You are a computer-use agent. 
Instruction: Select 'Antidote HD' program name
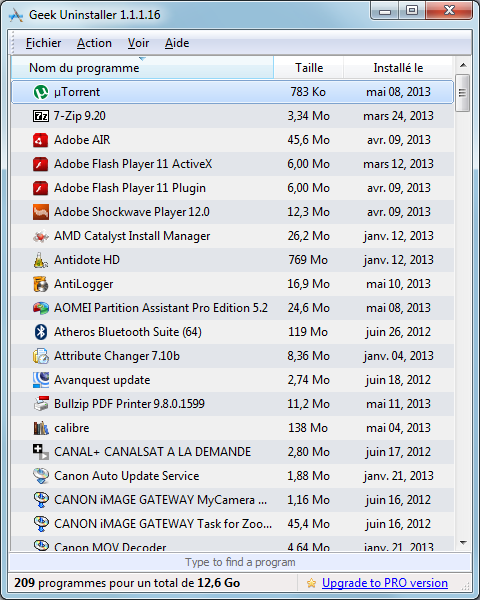click(x=87, y=260)
